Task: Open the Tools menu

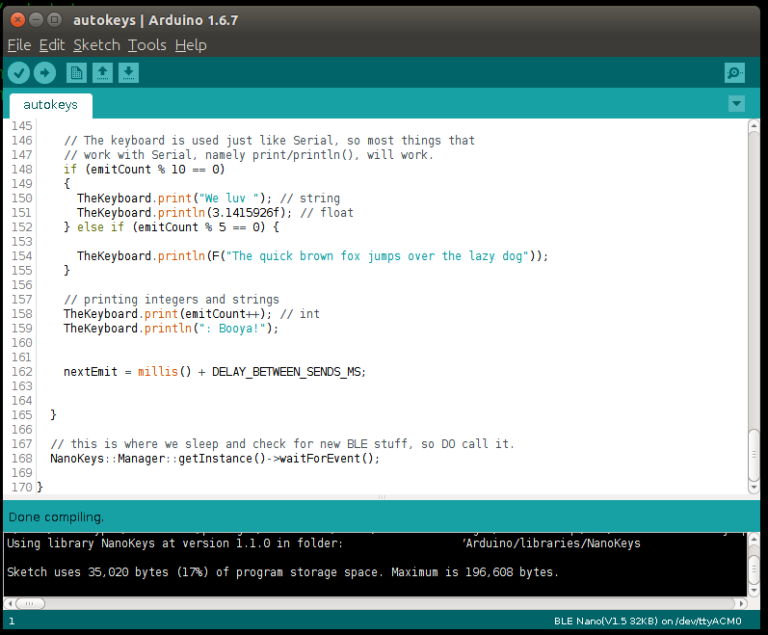Action: coord(147,45)
